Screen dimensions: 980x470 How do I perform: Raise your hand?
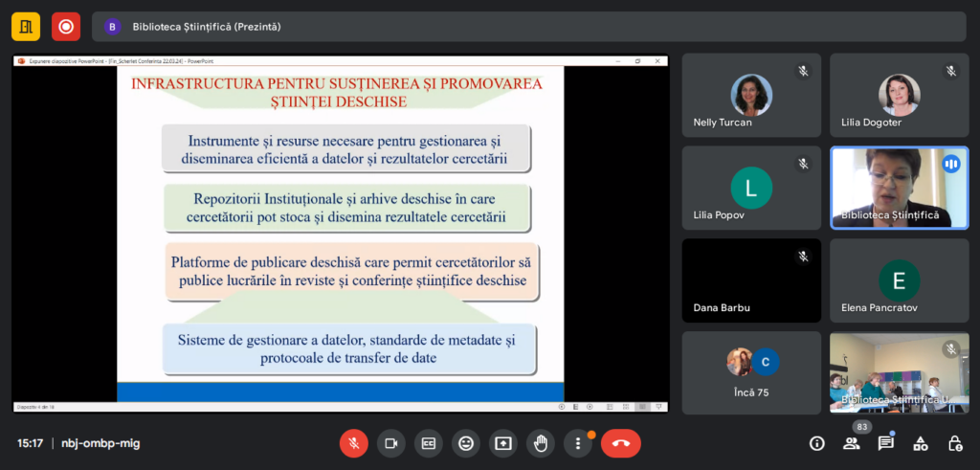541,443
